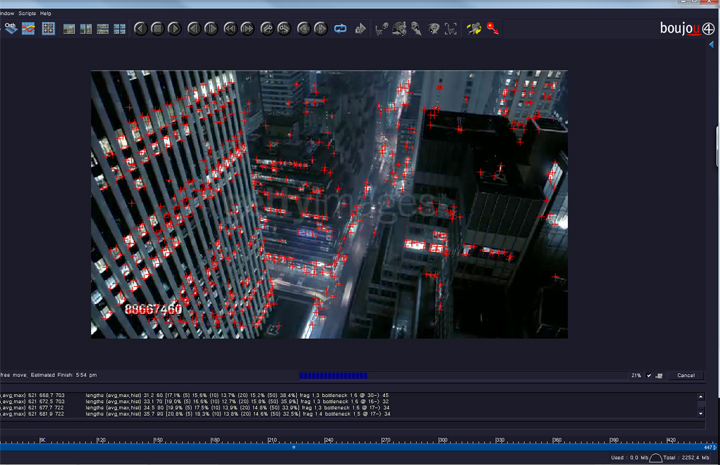The width and height of the screenshot is (720, 465).
Task: Click the boujou 4 logo
Action: (687, 28)
